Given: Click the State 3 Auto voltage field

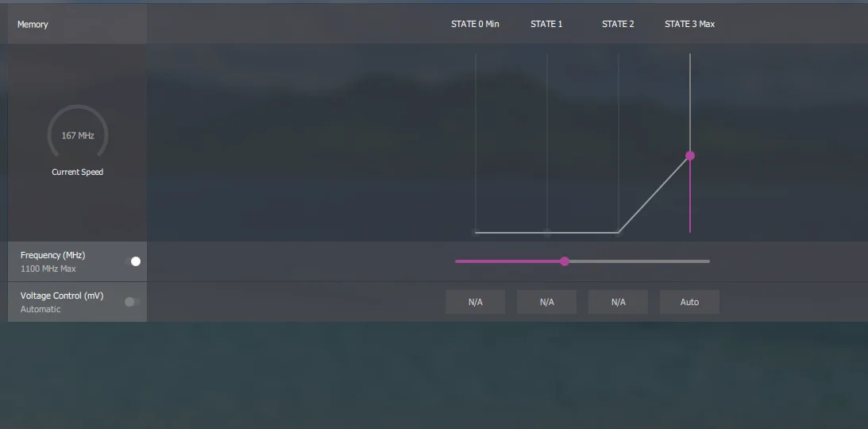Looking at the screenshot, I should [x=690, y=302].
